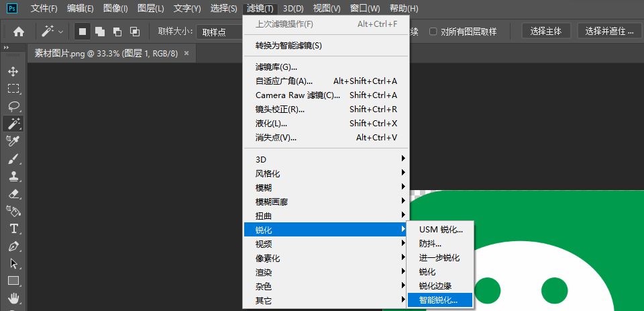This screenshot has width=644, height=311.
Task: Open the 3D(D) menu in menu bar
Action: pos(293,8)
